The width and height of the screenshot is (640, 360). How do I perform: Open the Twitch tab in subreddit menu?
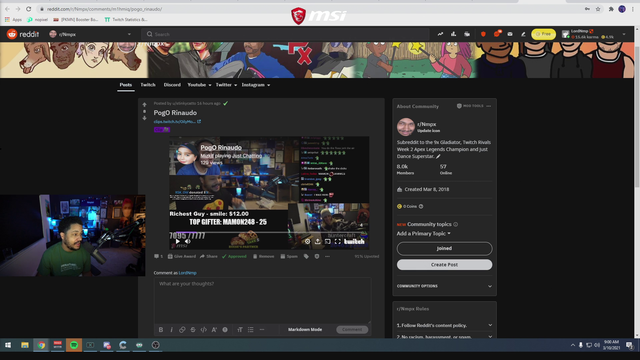[148, 85]
